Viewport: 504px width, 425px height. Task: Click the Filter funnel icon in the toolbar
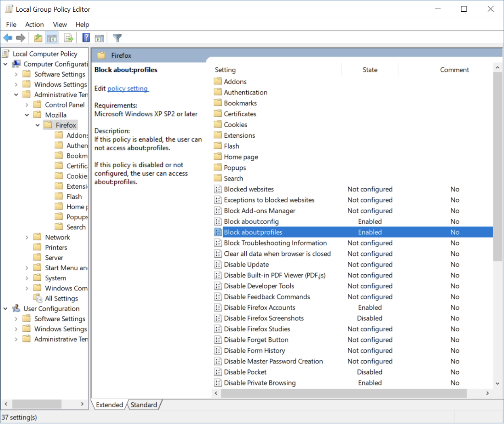point(117,38)
